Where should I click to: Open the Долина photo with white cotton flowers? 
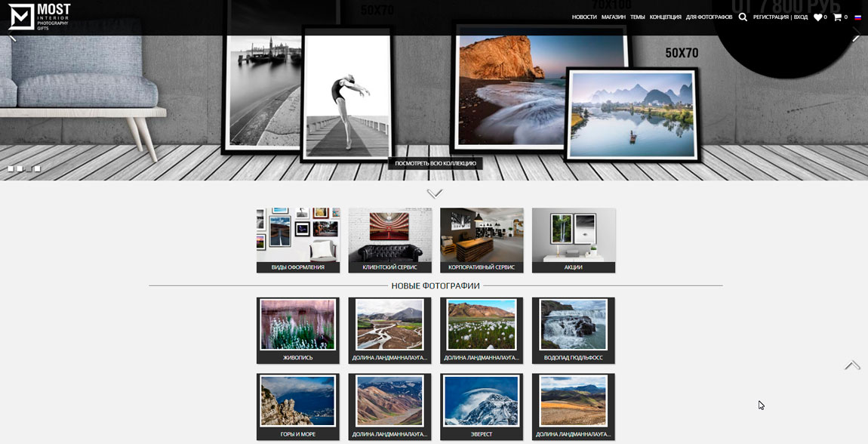482,331
